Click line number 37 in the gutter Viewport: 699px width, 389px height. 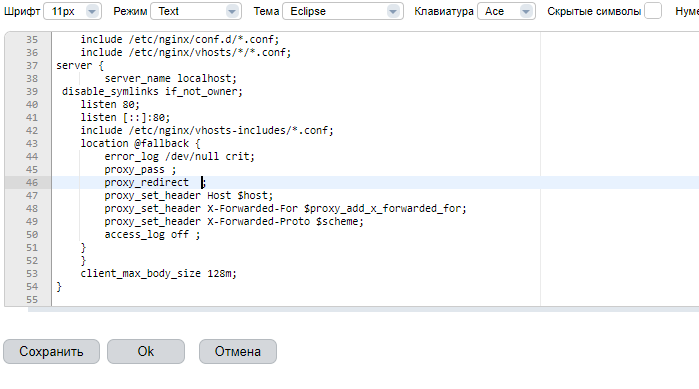[32, 66]
